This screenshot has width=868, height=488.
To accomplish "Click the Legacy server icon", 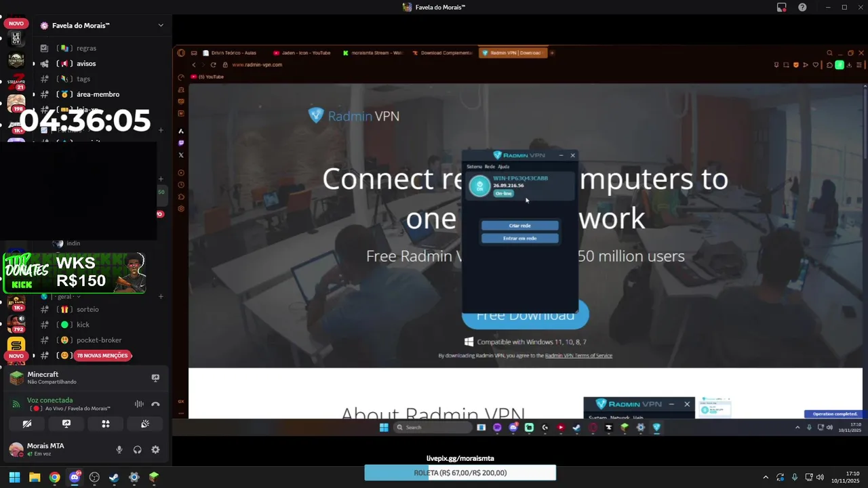I will point(16,39).
